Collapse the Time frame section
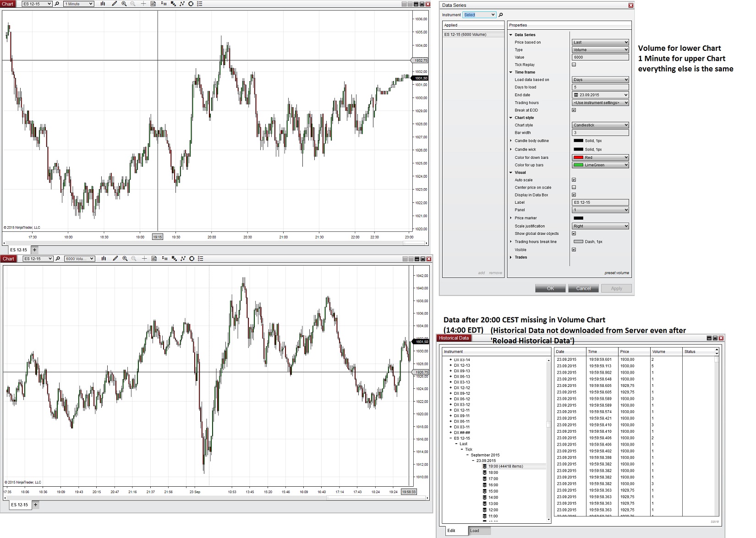 tap(511, 72)
